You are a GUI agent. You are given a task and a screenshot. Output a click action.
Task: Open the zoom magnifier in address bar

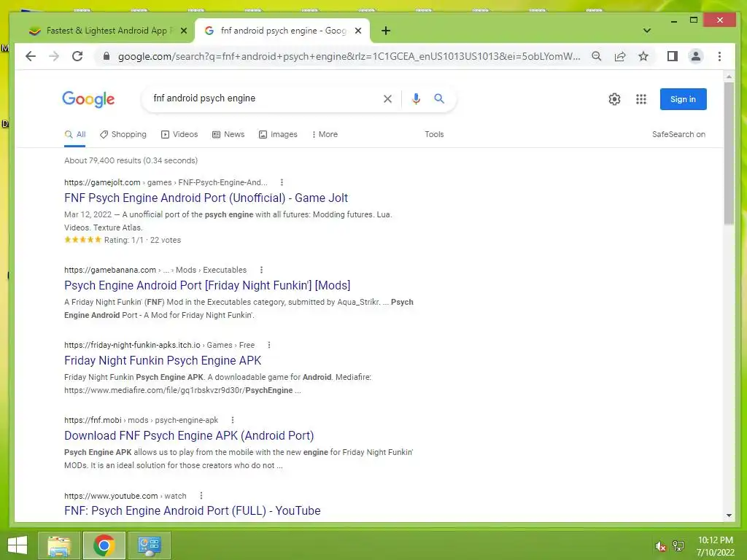596,56
